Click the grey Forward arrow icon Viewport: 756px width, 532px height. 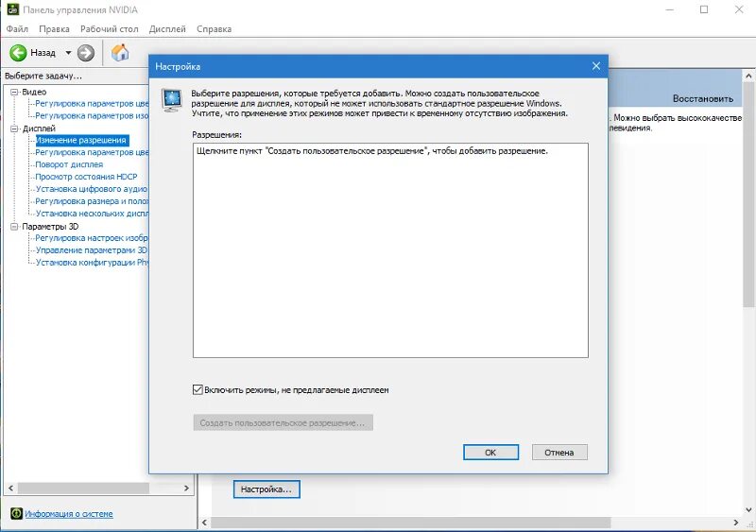tap(86, 53)
